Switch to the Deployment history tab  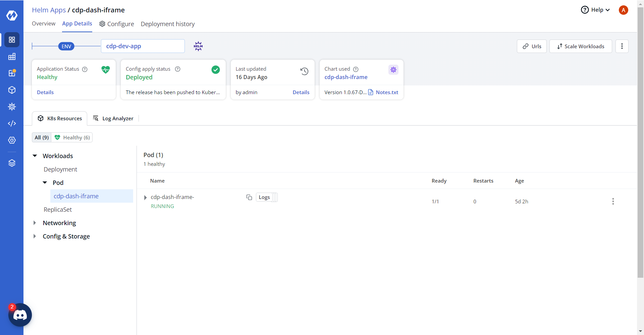tap(167, 24)
